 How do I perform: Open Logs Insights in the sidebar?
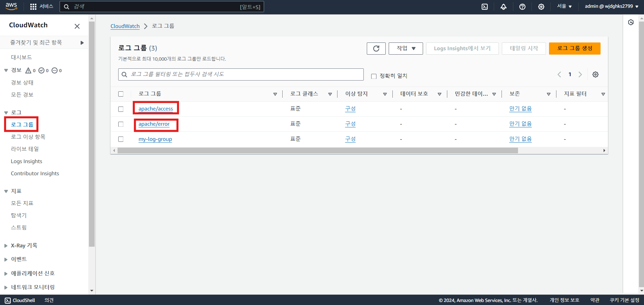click(x=27, y=161)
